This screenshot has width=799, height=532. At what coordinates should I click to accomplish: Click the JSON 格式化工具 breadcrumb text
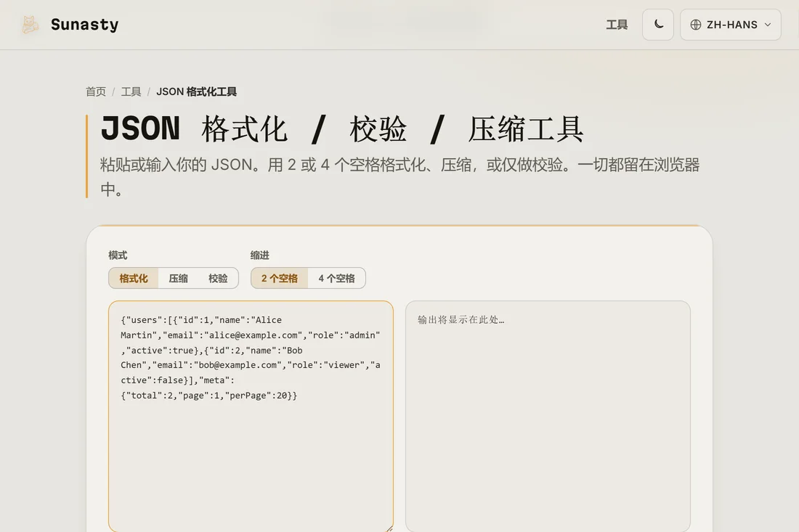coord(196,91)
